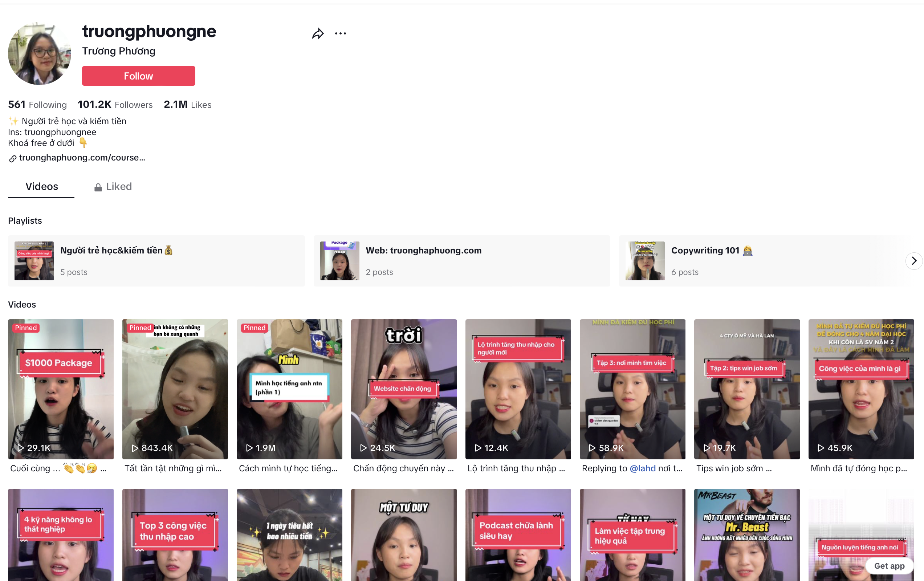Viewport: 924px width, 581px height.
Task: Open the three-dots more options menu
Action: pyautogui.click(x=340, y=34)
